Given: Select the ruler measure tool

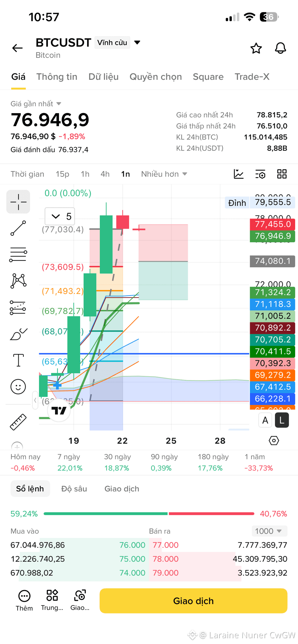Looking at the screenshot, I should click(18, 422).
